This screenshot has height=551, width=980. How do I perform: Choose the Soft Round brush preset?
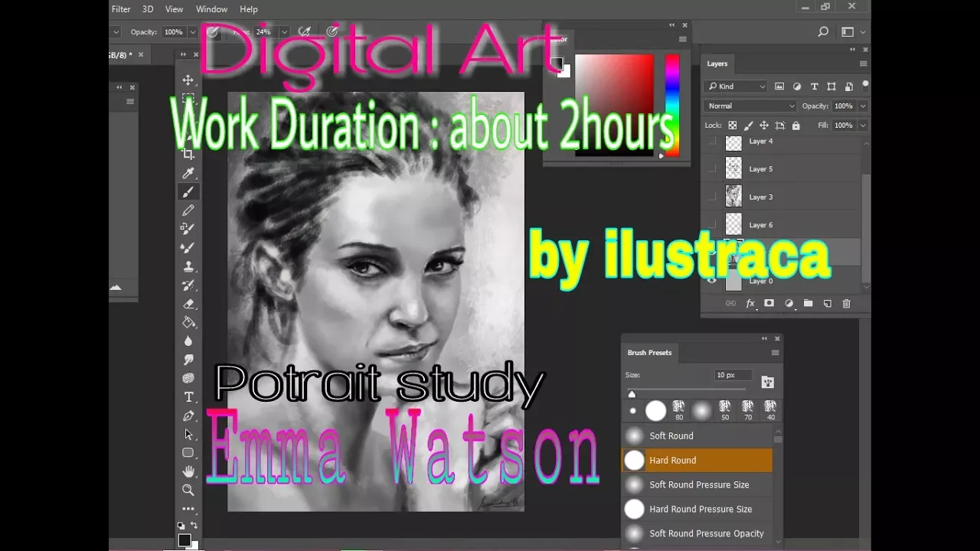pos(697,435)
